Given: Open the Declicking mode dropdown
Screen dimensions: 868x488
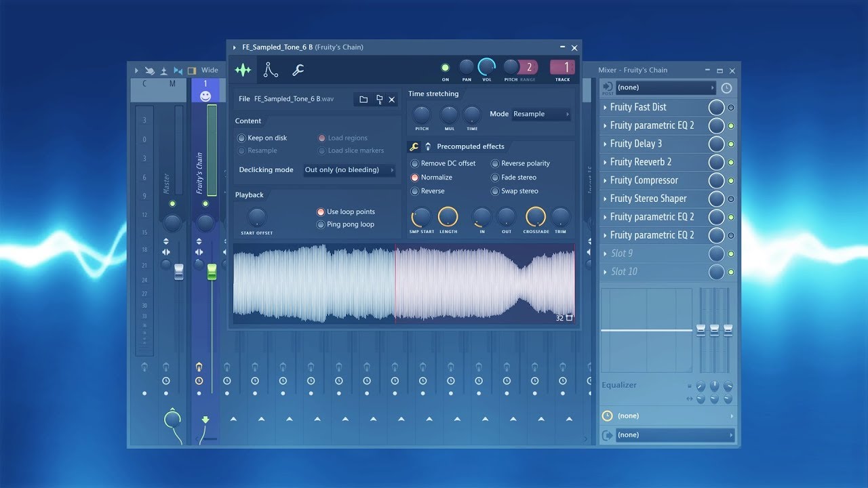Looking at the screenshot, I should (349, 170).
